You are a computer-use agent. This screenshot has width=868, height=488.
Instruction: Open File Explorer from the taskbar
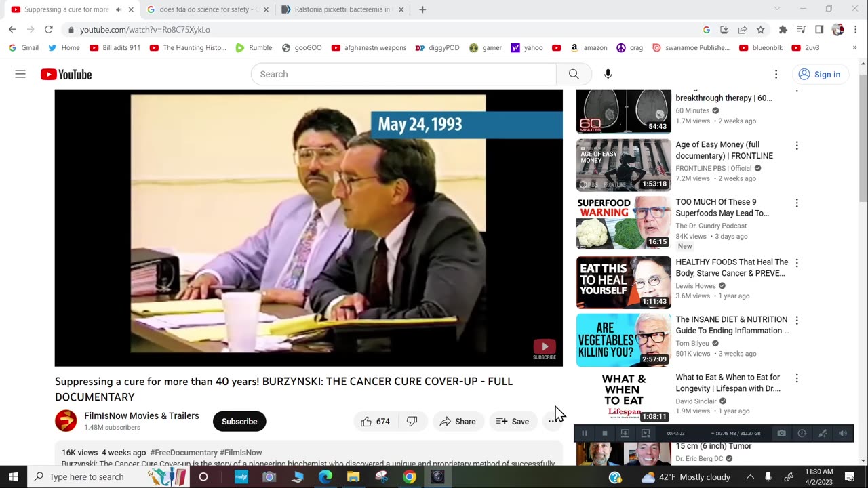pos(353,476)
